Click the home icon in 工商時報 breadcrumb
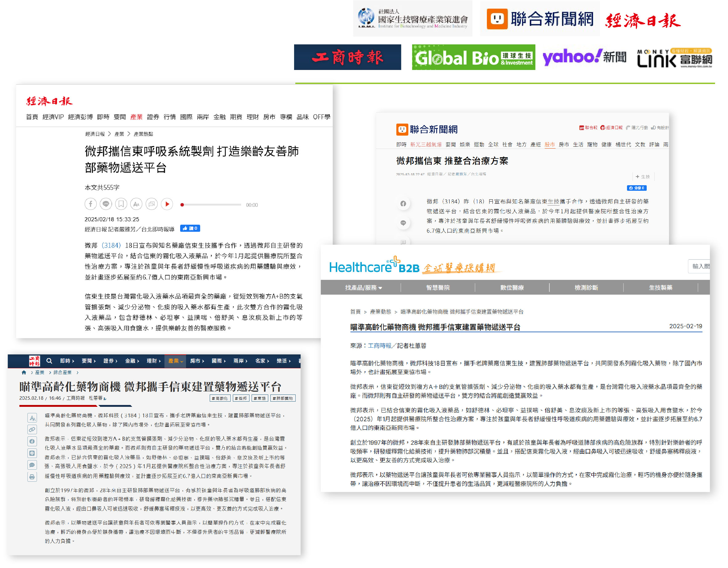728x568 pixels. [x=24, y=373]
